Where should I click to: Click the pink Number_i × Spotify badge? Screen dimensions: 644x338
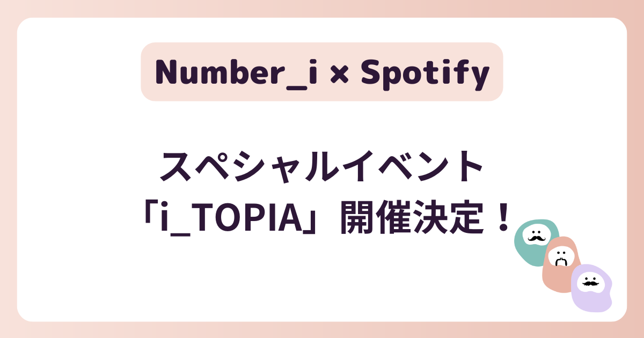tap(322, 72)
